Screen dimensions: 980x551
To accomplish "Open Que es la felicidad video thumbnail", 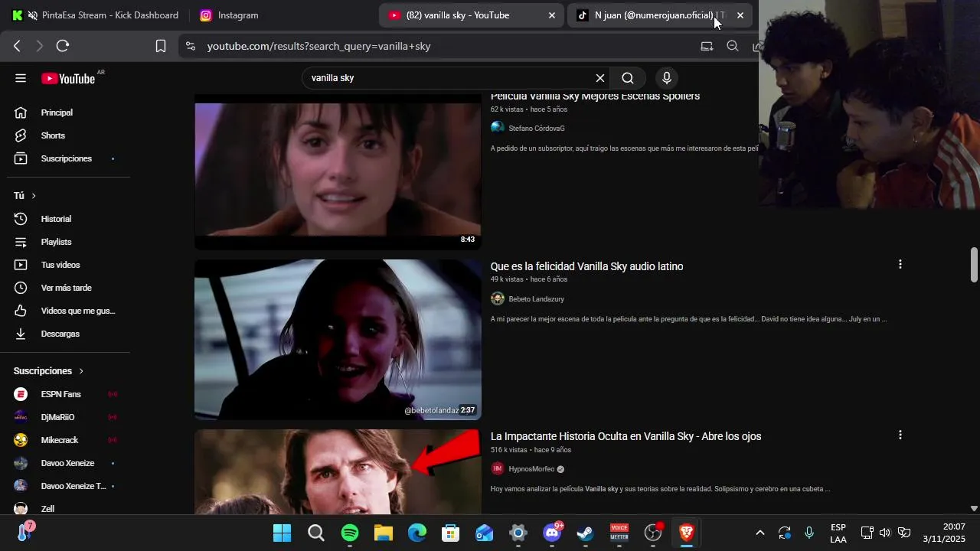I will tap(338, 340).
